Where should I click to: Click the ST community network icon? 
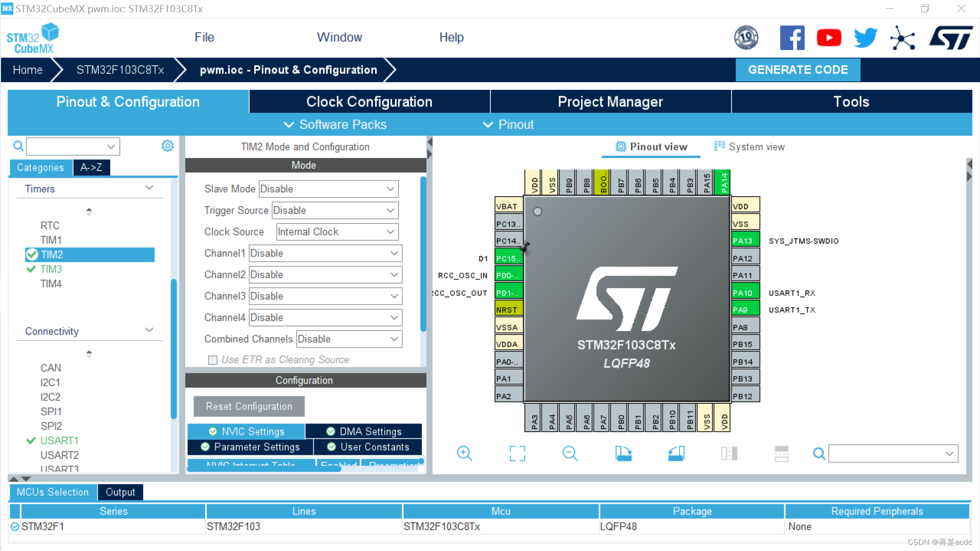click(x=902, y=38)
